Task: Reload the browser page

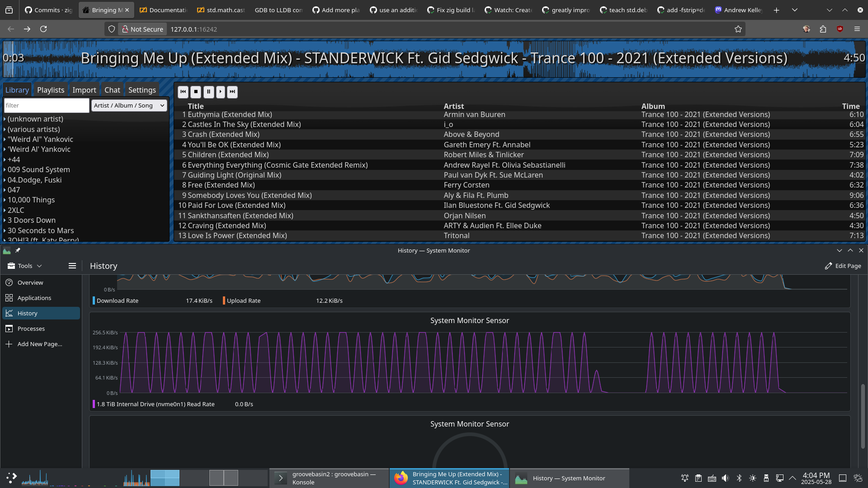Action: coord(43,29)
